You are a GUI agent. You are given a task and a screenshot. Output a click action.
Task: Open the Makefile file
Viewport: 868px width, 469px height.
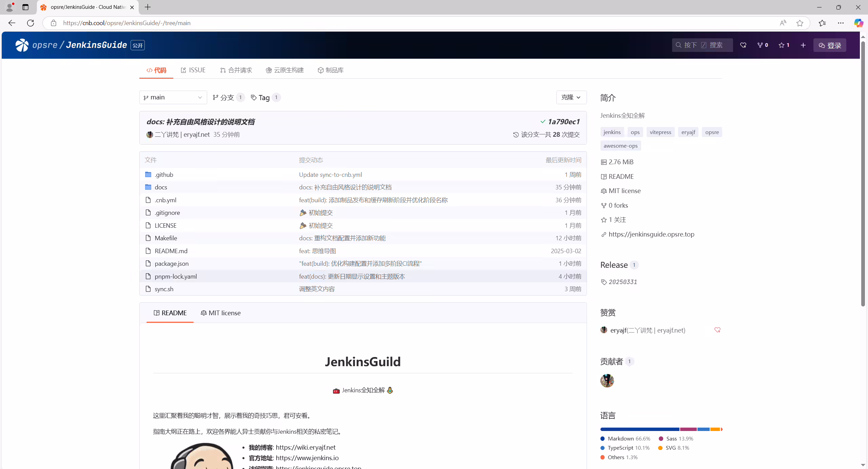[166, 238]
